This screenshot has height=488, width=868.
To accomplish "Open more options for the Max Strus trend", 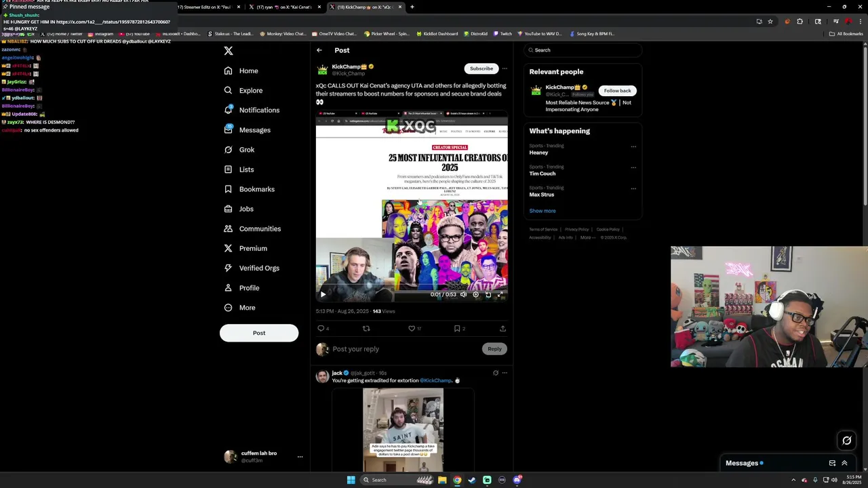I will click(x=633, y=188).
